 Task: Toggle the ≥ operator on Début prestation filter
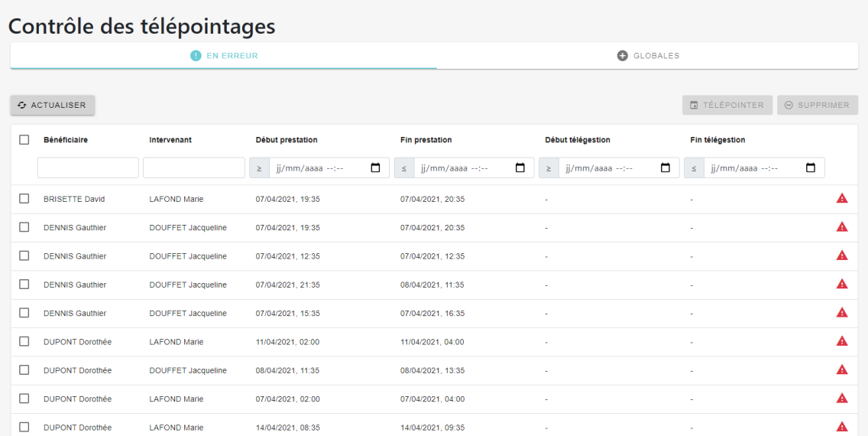259,168
